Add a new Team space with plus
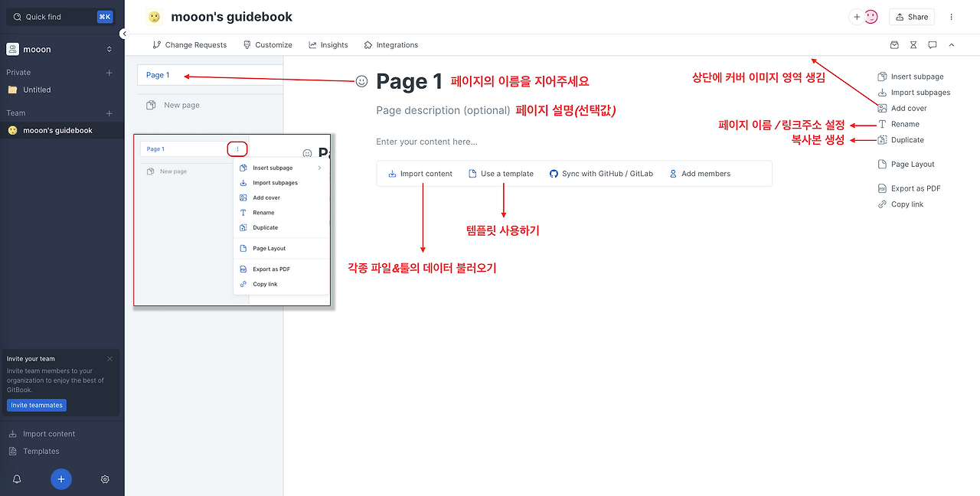 pyautogui.click(x=109, y=113)
